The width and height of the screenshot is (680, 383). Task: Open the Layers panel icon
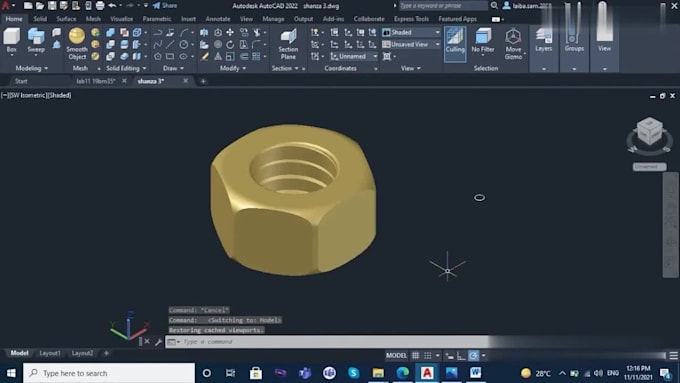click(x=543, y=40)
